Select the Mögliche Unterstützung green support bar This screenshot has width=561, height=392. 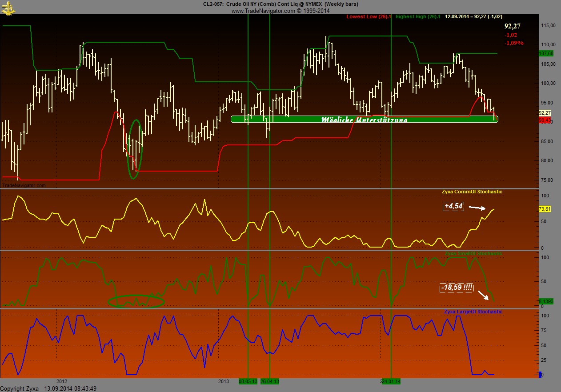click(x=364, y=119)
